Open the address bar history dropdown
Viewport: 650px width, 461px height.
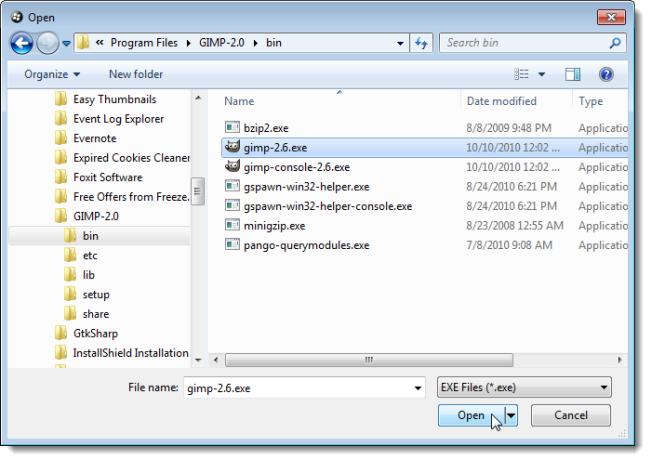pyautogui.click(x=400, y=43)
